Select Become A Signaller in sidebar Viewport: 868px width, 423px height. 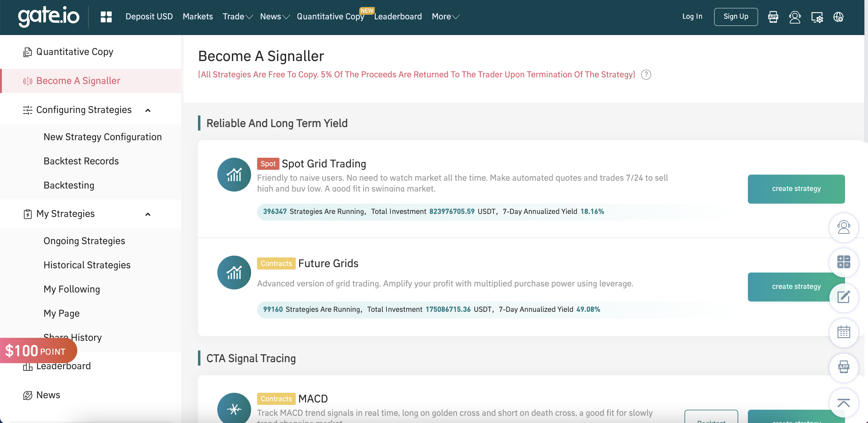(x=91, y=81)
